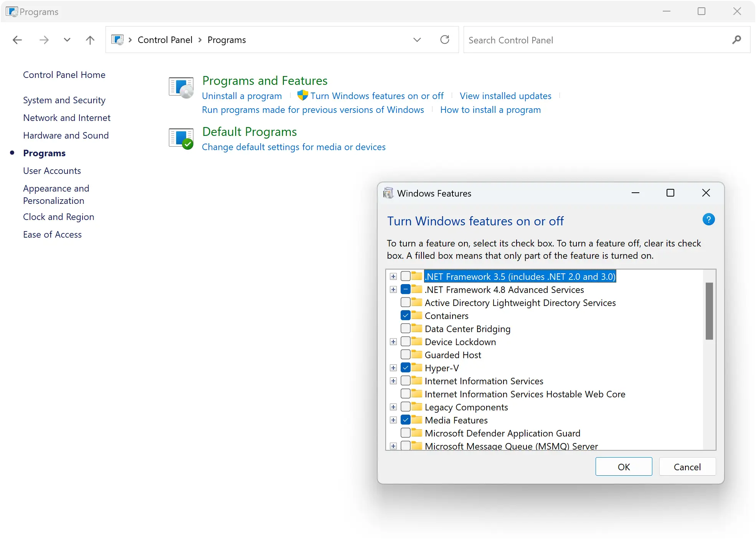Go back with the left arrow
This screenshot has height=539, width=756.
point(17,40)
